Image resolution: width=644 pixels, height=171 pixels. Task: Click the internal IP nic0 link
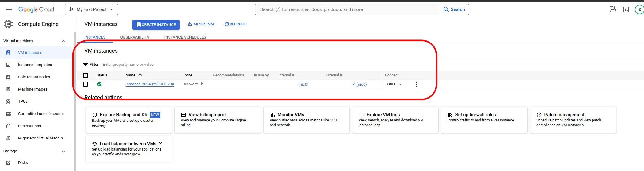(x=303, y=84)
